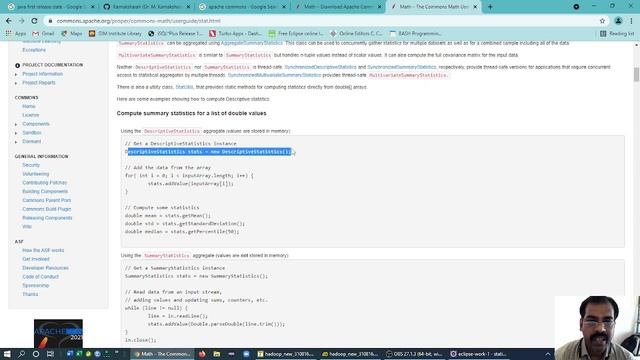Viewport: 640px width, 360px height.
Task: Open Task View on the taskbar
Action: tap(50, 354)
